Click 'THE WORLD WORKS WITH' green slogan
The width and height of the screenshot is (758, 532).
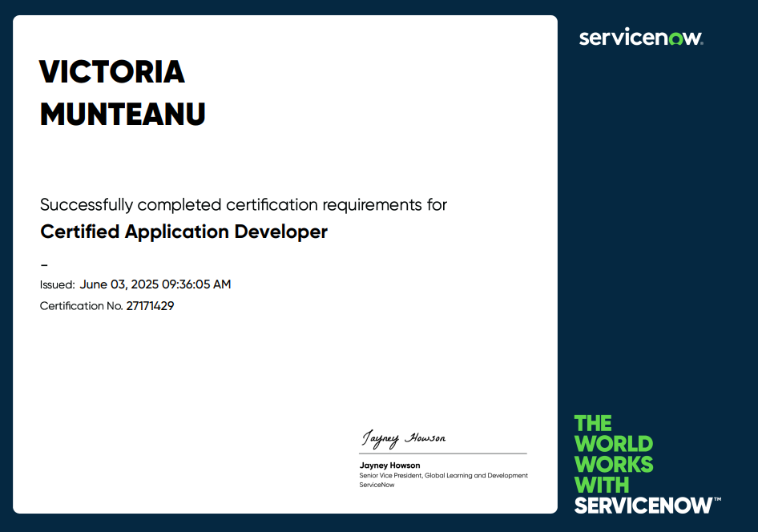point(614,454)
